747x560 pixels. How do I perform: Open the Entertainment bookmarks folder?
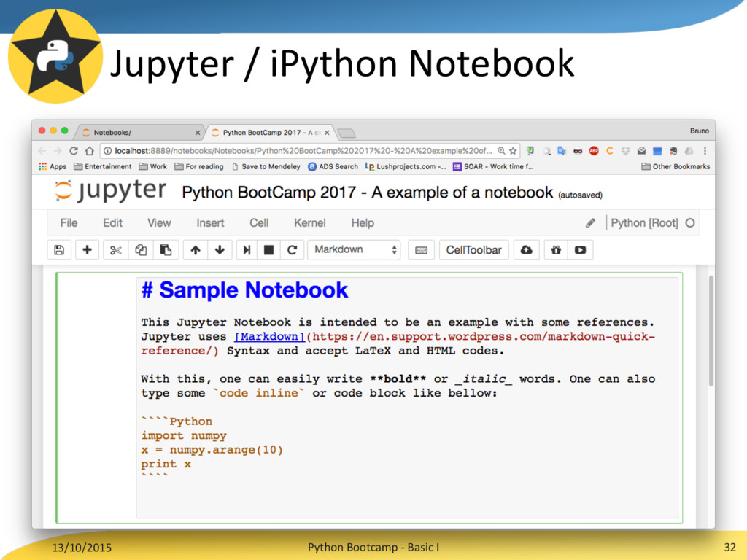click(x=102, y=166)
